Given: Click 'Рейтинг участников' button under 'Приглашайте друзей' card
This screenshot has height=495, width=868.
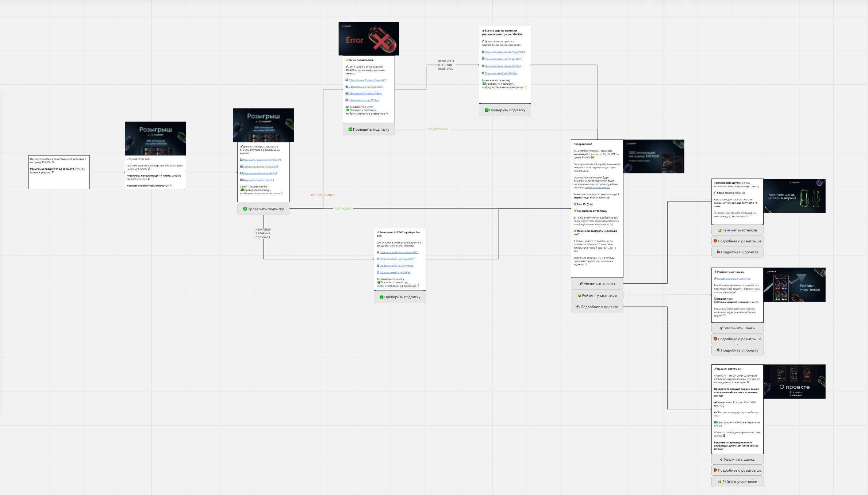Looking at the screenshot, I should tap(737, 230).
